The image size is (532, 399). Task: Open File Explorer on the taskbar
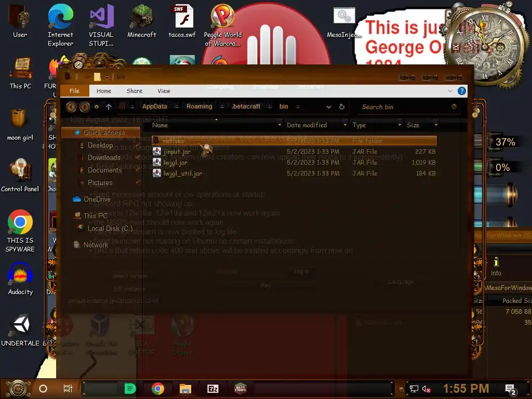[x=185, y=389]
